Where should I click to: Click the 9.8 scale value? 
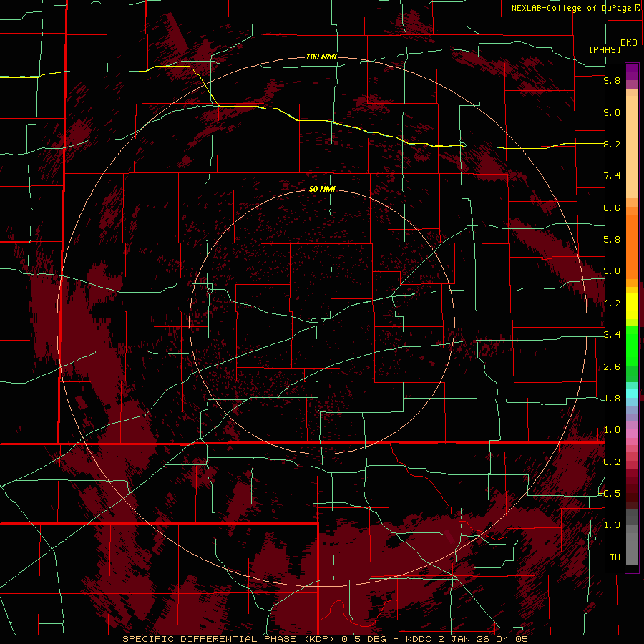pos(612,80)
